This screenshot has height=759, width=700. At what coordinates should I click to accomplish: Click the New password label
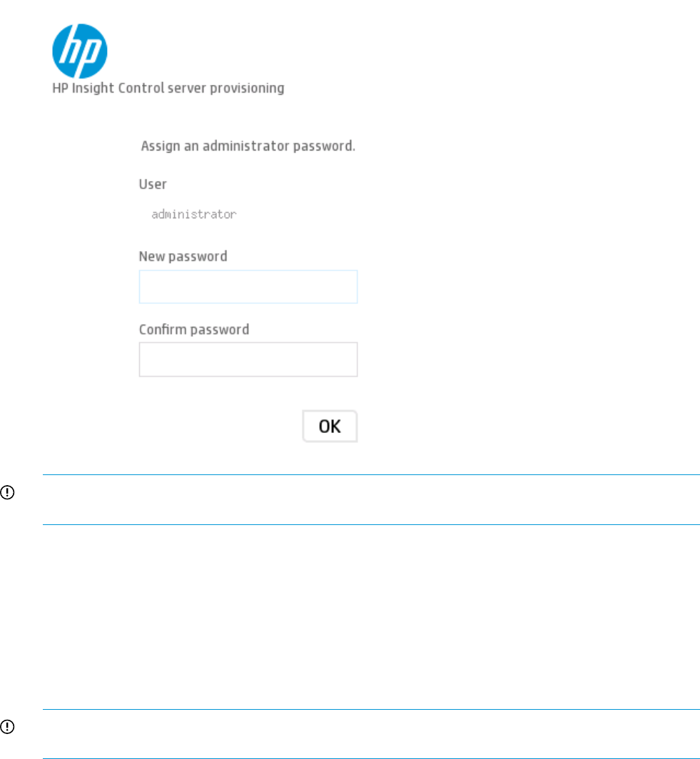pyautogui.click(x=183, y=255)
